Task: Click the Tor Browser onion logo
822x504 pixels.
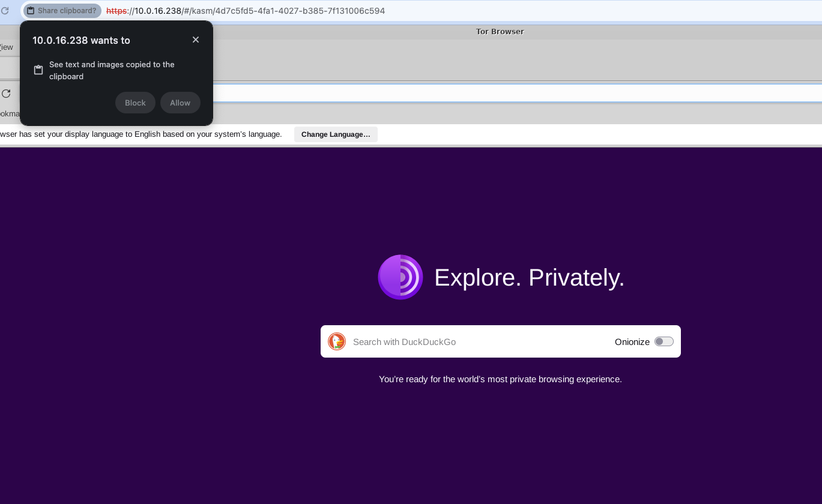Action: (x=400, y=277)
